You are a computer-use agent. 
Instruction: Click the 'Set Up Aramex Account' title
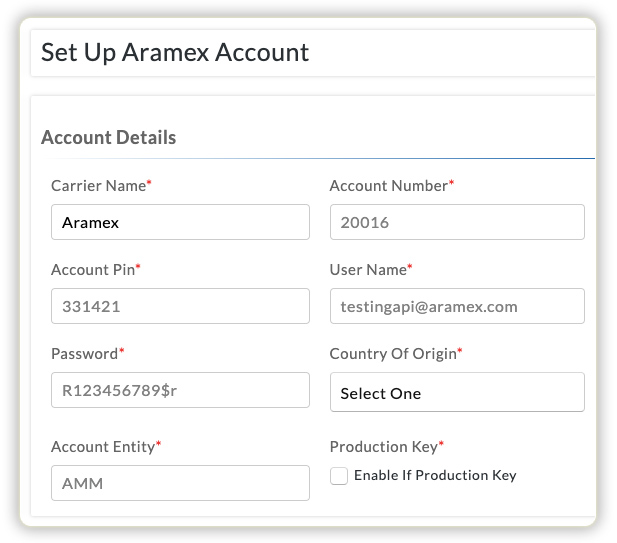point(175,52)
